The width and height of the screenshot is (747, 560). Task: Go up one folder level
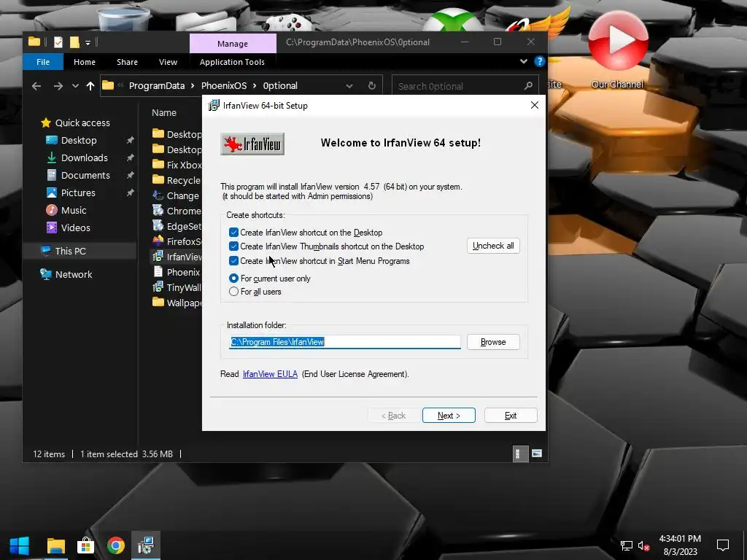click(x=90, y=86)
